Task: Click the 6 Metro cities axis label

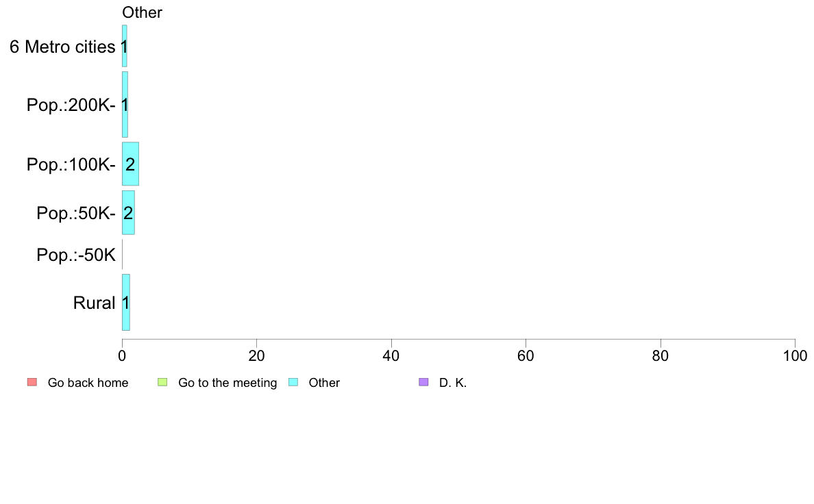Action: [x=62, y=47]
